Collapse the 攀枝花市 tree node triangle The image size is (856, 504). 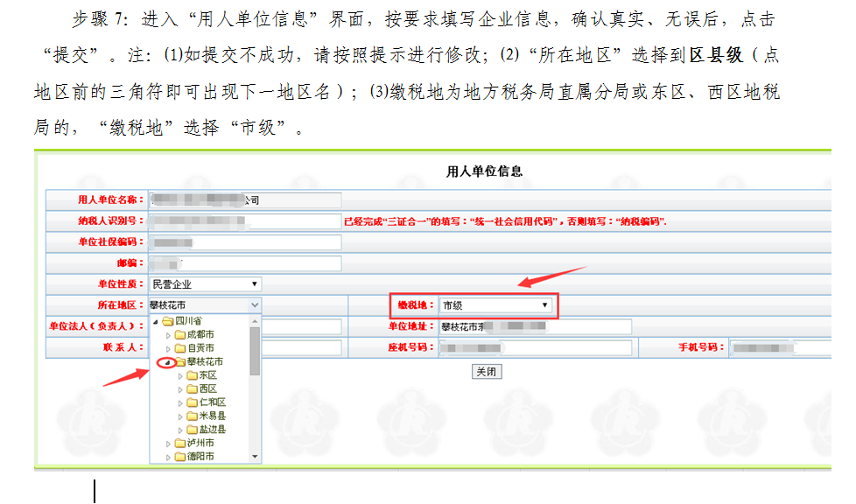[167, 362]
